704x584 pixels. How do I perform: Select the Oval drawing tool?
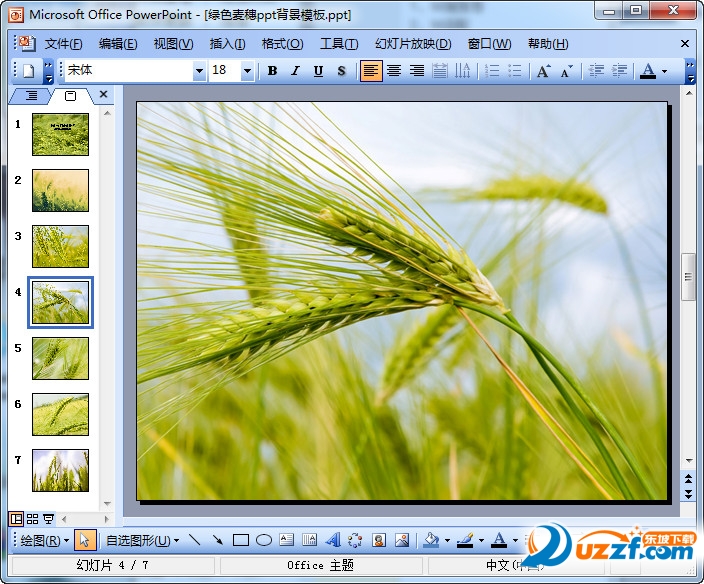(264, 540)
